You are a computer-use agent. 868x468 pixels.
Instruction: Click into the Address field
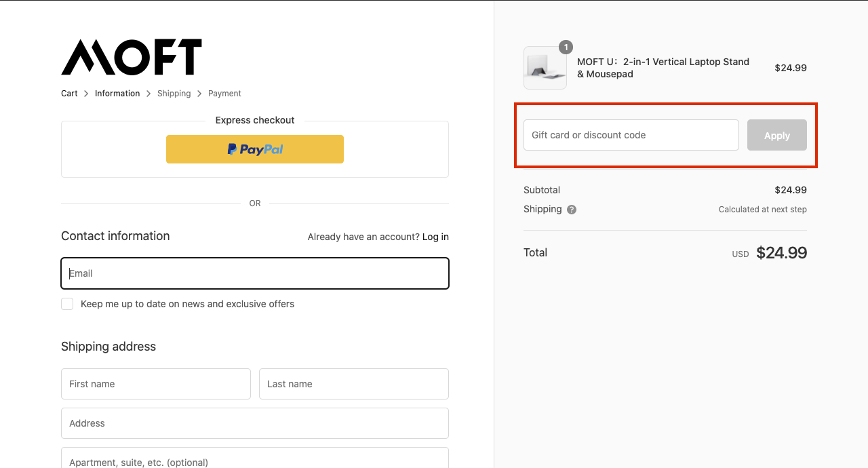(x=255, y=423)
